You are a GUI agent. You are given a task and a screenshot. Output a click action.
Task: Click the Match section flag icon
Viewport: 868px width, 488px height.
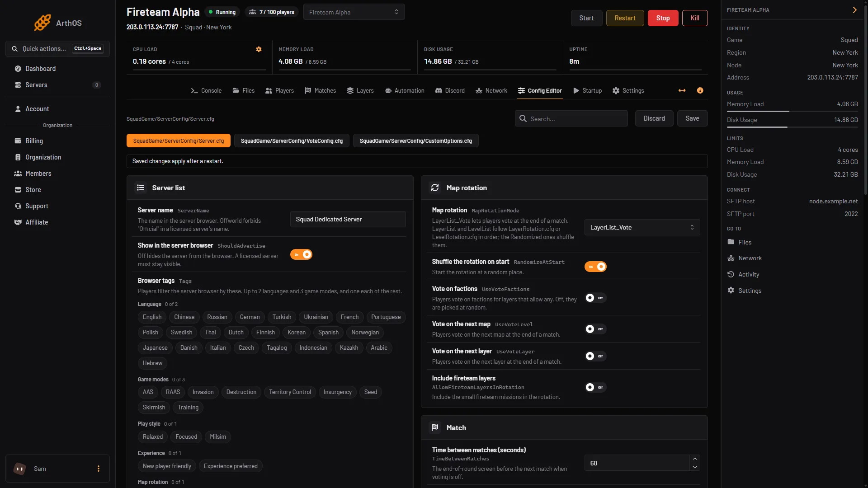(x=435, y=427)
